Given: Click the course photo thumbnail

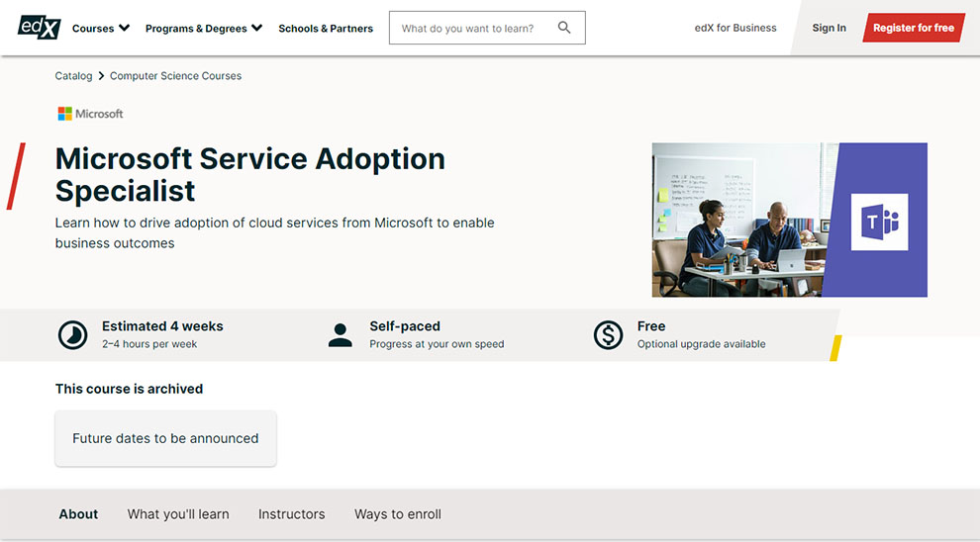Looking at the screenshot, I should coord(789,220).
